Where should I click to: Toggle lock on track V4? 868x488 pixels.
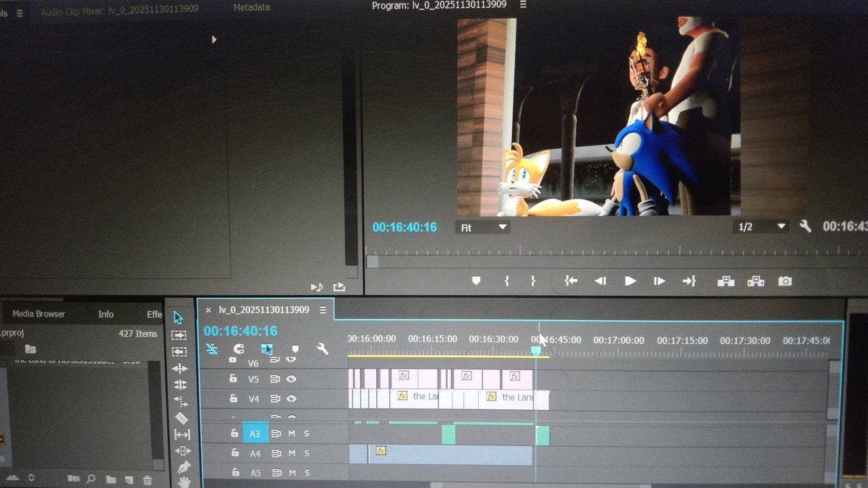coord(234,398)
